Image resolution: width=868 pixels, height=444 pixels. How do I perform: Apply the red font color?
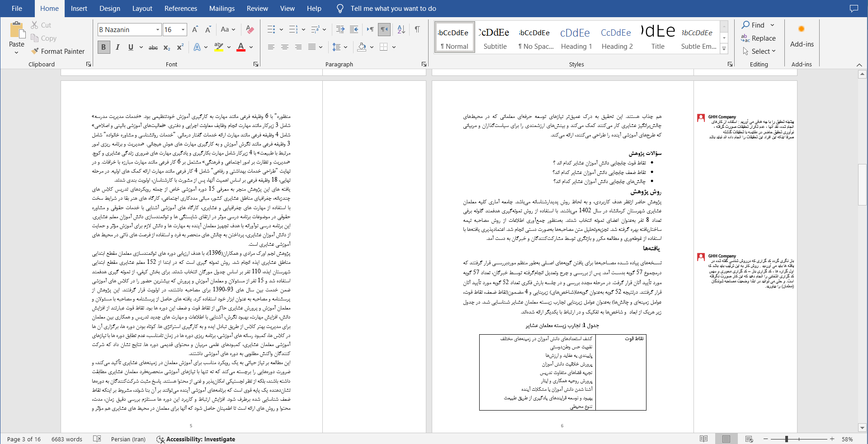tap(241, 47)
